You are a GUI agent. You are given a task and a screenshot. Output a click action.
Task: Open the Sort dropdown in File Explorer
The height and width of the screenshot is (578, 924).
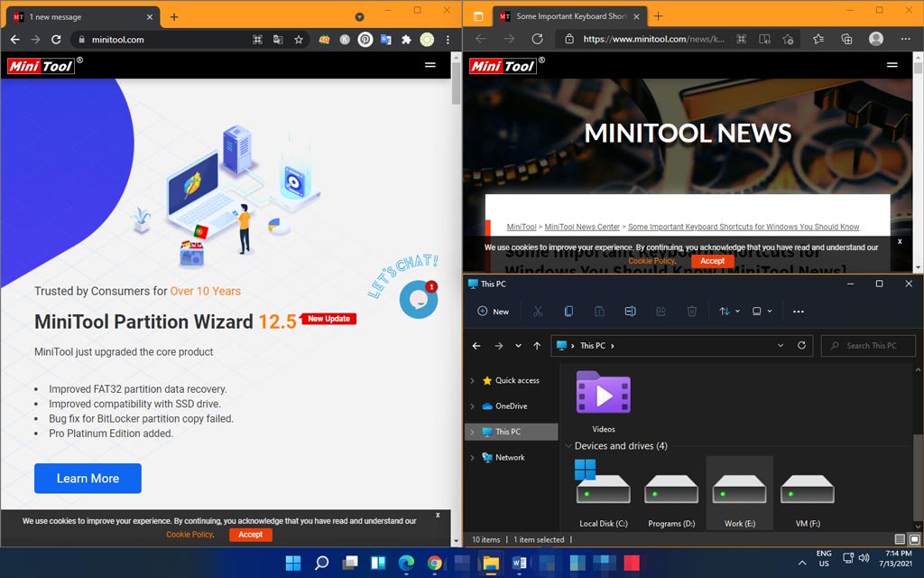click(727, 311)
